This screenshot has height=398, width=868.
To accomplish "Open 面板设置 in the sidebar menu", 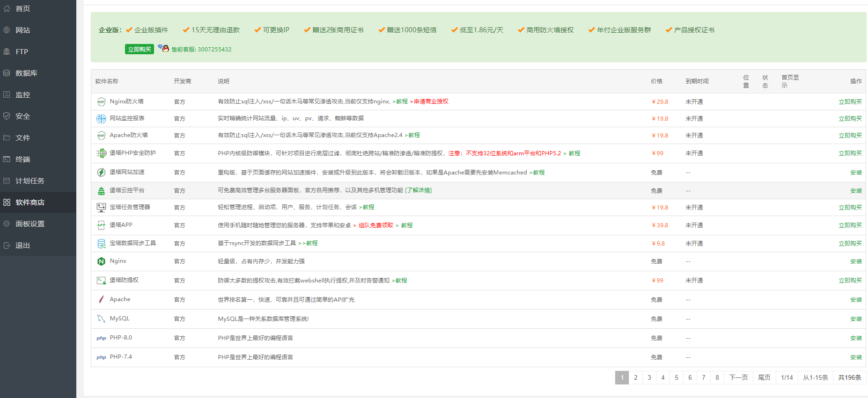I will tap(30, 224).
